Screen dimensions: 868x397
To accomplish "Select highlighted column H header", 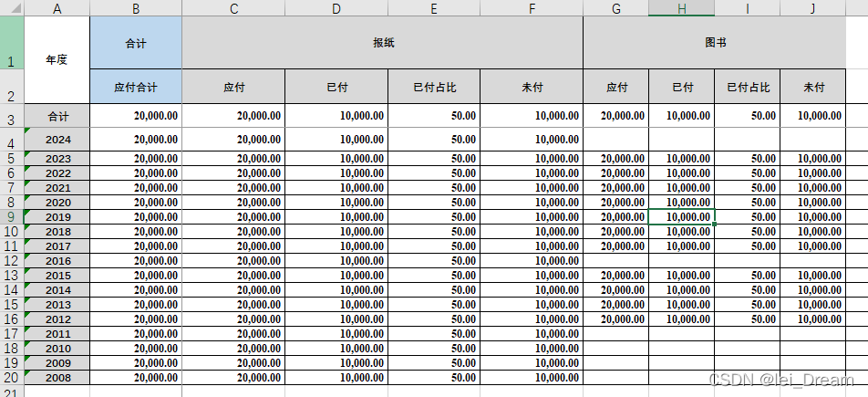I will click(x=681, y=8).
